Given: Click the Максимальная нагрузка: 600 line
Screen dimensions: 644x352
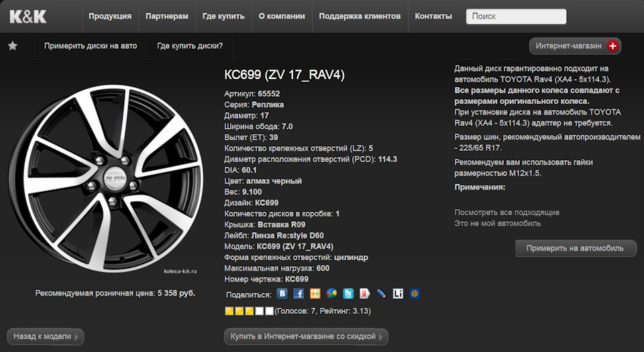Looking at the screenshot, I should tap(277, 268).
